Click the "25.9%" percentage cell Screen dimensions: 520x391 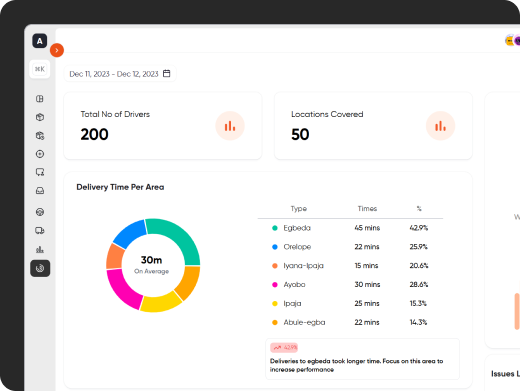pyautogui.click(x=419, y=247)
